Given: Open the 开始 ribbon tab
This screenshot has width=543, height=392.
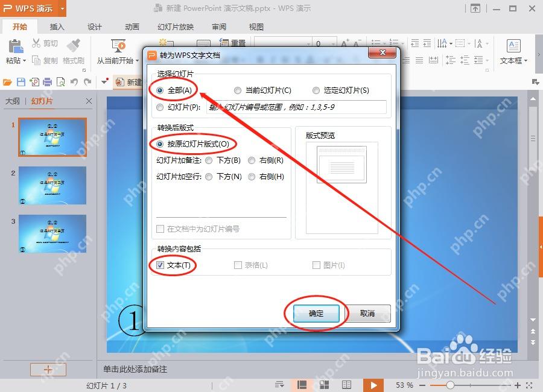Looking at the screenshot, I should pyautogui.click(x=20, y=27).
